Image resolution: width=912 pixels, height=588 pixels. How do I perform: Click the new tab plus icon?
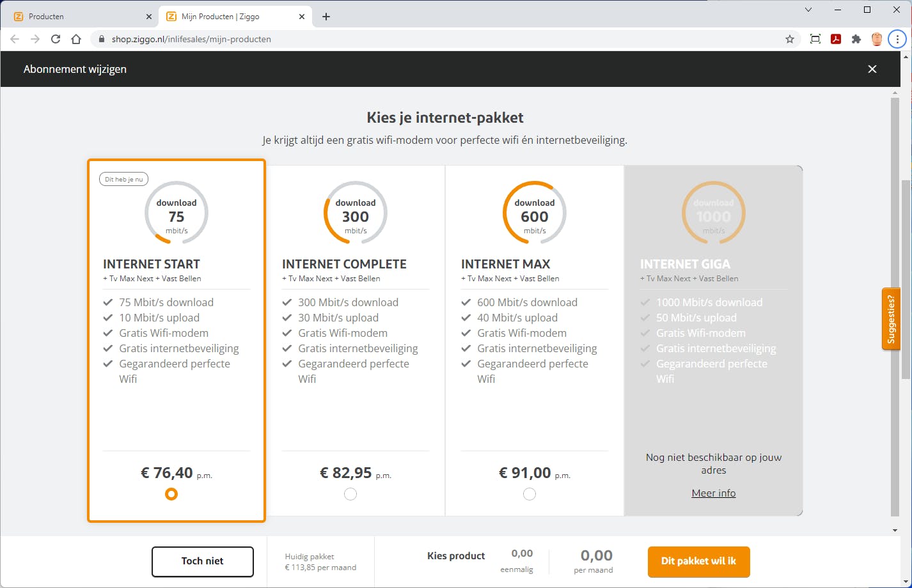pos(326,17)
